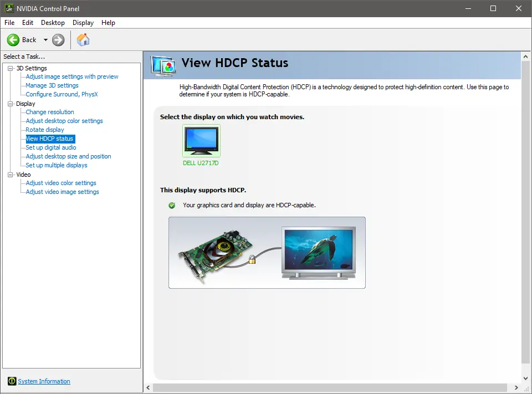Open the Display menu
This screenshot has height=394, width=532.
pos(83,22)
